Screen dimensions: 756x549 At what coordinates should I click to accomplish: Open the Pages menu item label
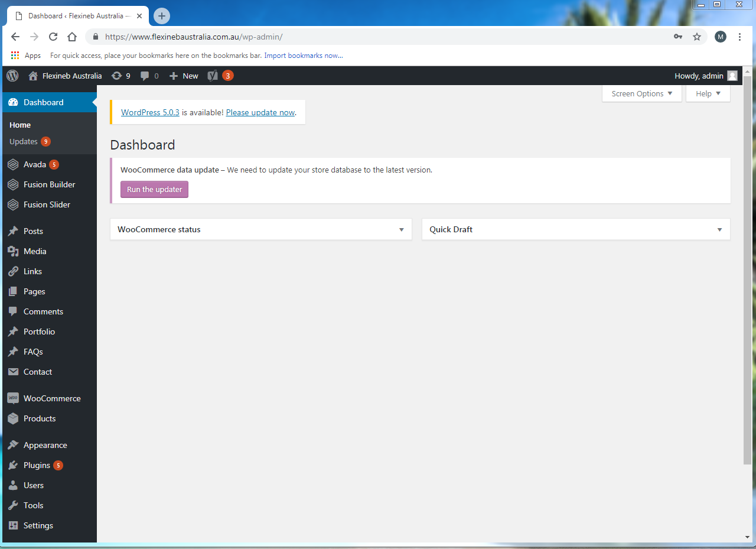(x=34, y=291)
